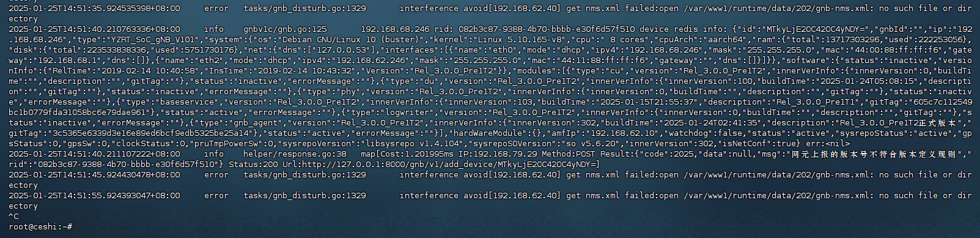Click timestamp 2025-01-25T14:51:45.924430478+08:00
Viewport: 980px width, 238px height.
click(x=94, y=174)
